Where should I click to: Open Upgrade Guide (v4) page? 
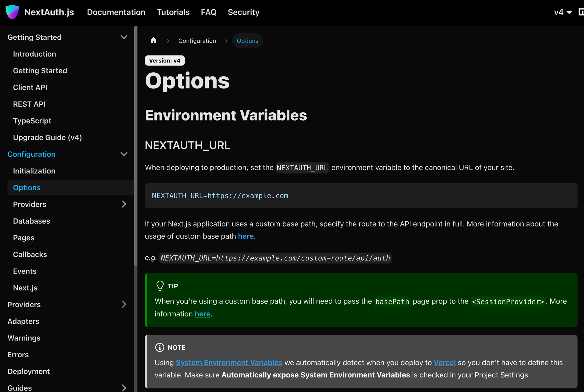[x=48, y=137]
